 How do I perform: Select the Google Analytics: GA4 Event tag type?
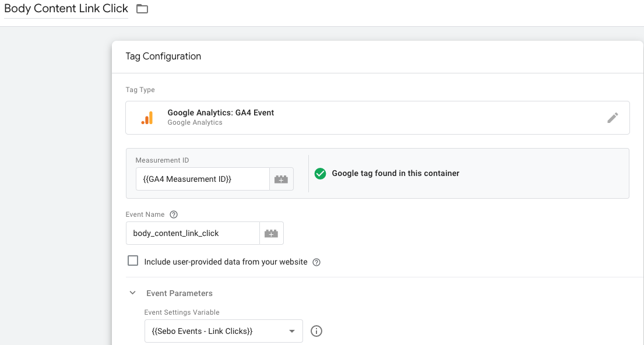378,118
